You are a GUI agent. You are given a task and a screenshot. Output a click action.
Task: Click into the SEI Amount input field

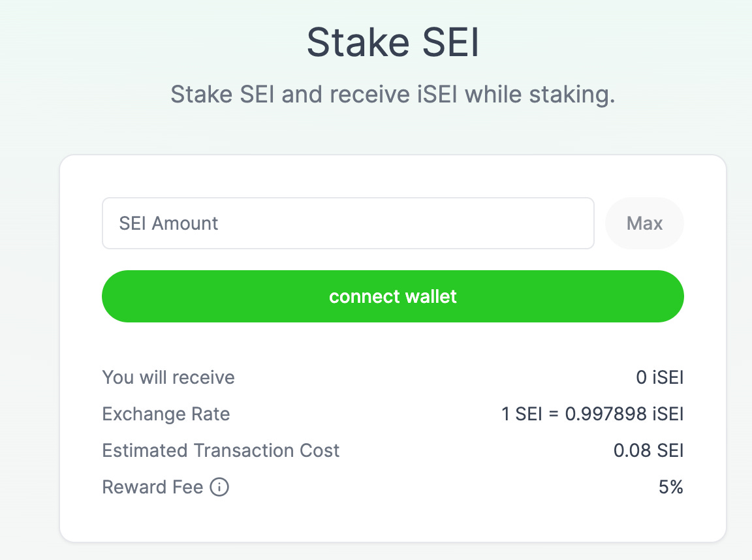(347, 223)
